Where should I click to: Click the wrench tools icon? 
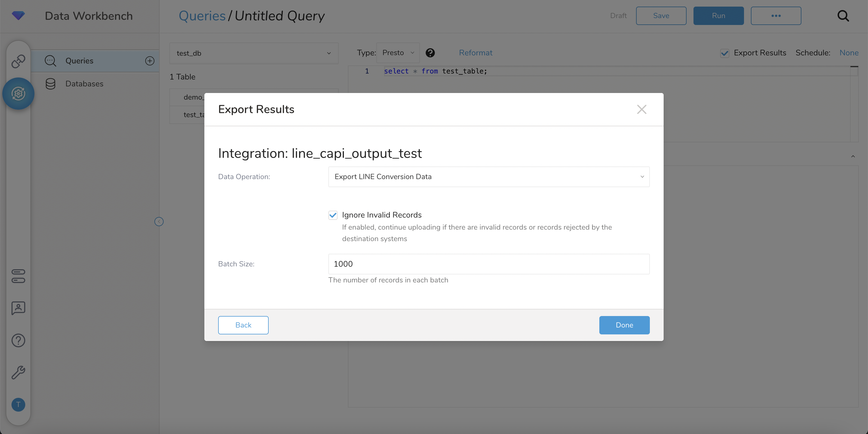tap(18, 373)
